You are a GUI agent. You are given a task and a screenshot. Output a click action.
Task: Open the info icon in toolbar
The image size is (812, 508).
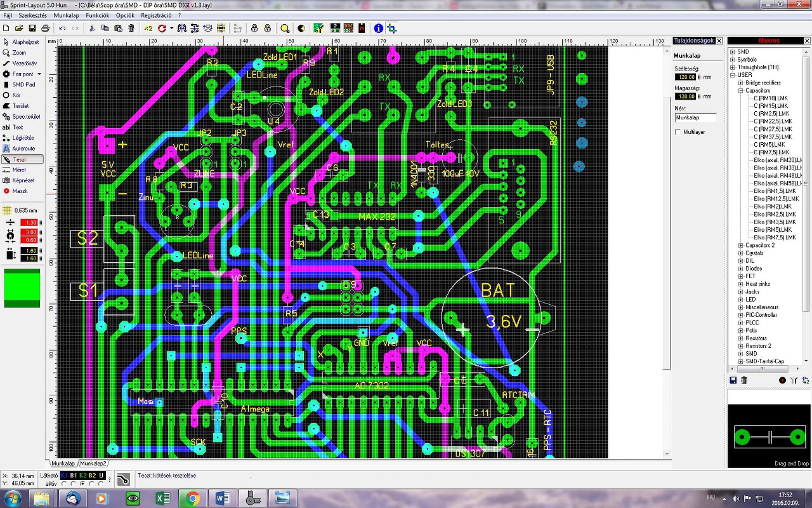379,28
